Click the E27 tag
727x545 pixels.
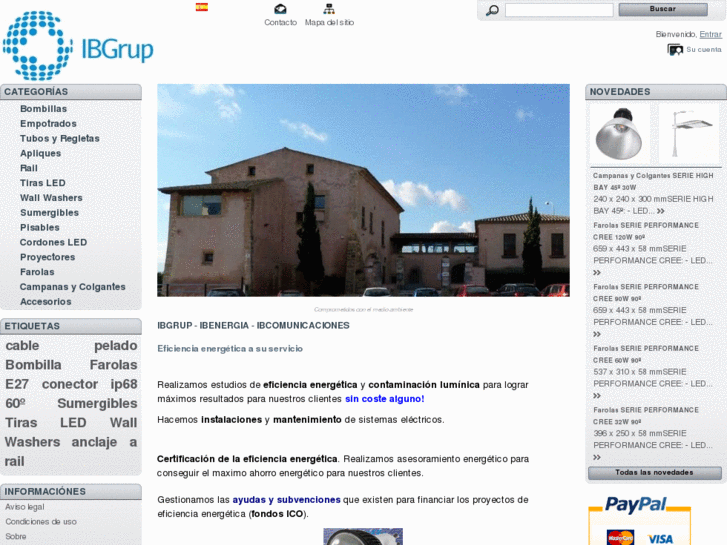pos(17,385)
